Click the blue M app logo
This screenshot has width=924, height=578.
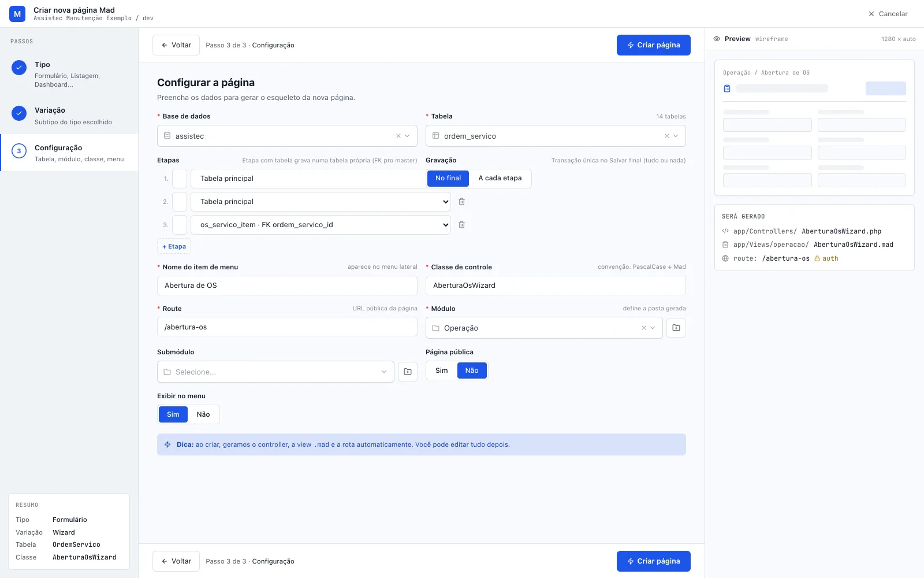tap(17, 14)
